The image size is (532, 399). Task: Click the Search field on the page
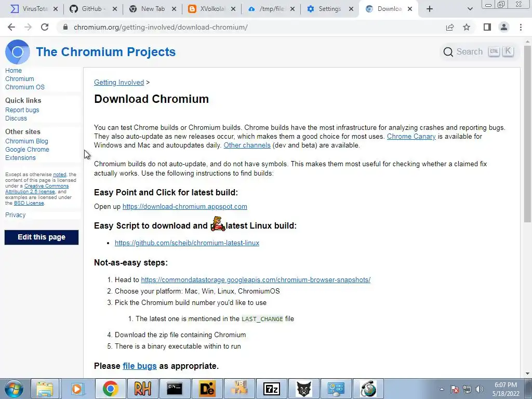coord(479,52)
